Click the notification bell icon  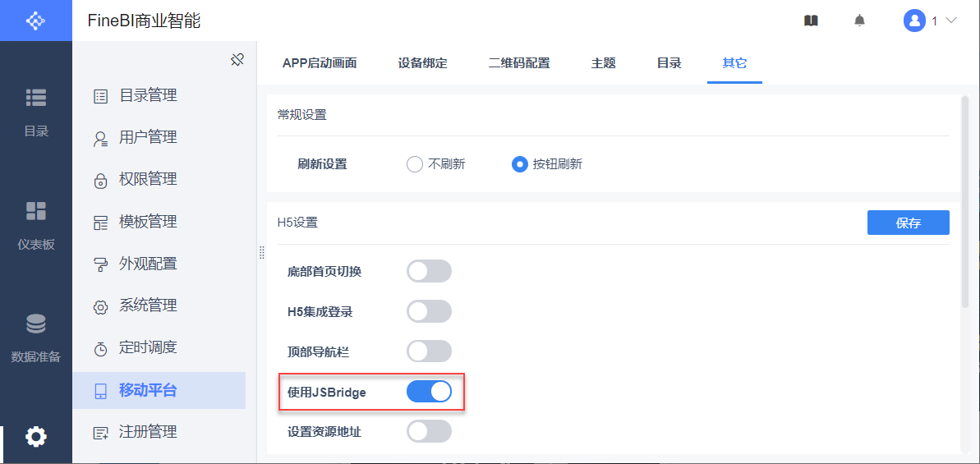point(860,21)
